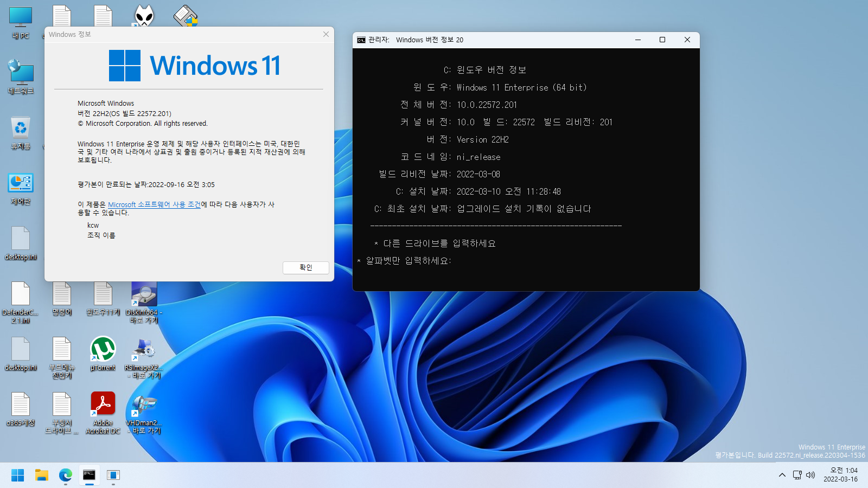Screen dimensions: 868x488
Task: Click the console title bar system icon
Action: click(x=361, y=40)
